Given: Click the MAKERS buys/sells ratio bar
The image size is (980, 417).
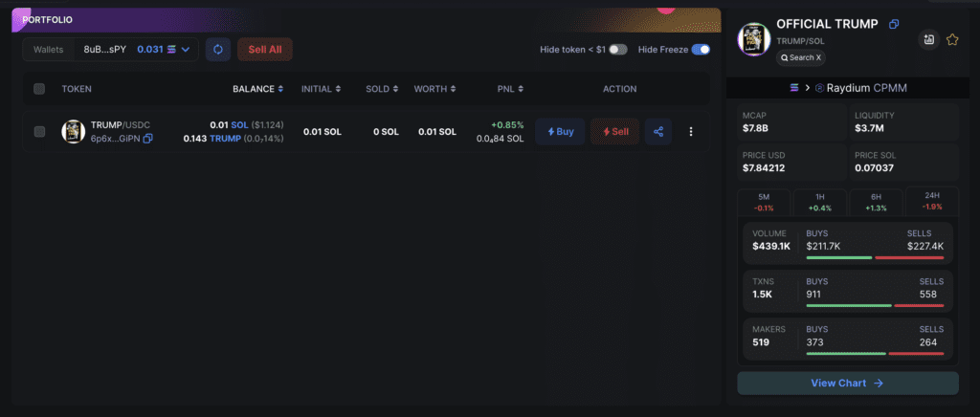Looking at the screenshot, I should coord(875,353).
